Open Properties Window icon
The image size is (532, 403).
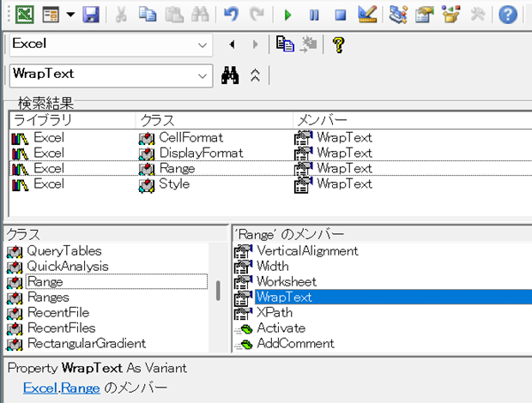[425, 15]
